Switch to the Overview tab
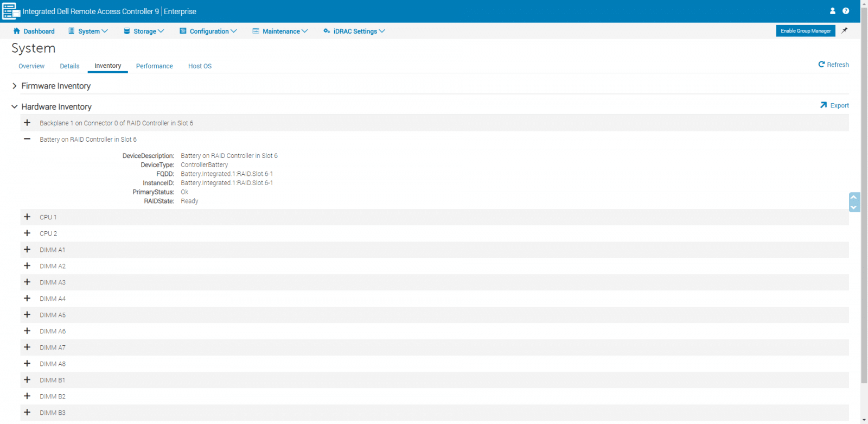868x424 pixels. pyautogui.click(x=31, y=66)
